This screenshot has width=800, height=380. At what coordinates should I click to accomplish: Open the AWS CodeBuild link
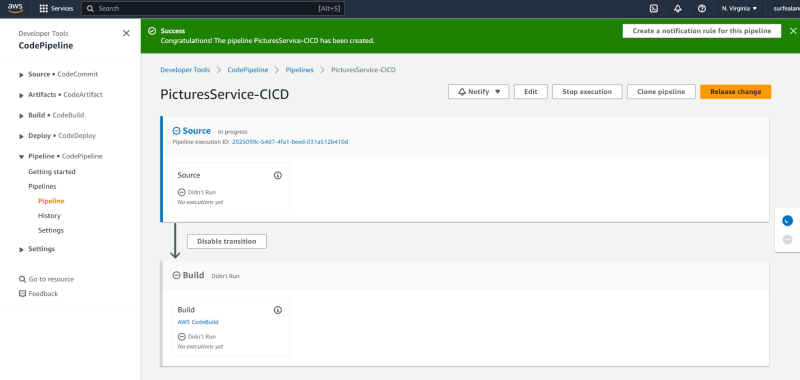pos(198,322)
